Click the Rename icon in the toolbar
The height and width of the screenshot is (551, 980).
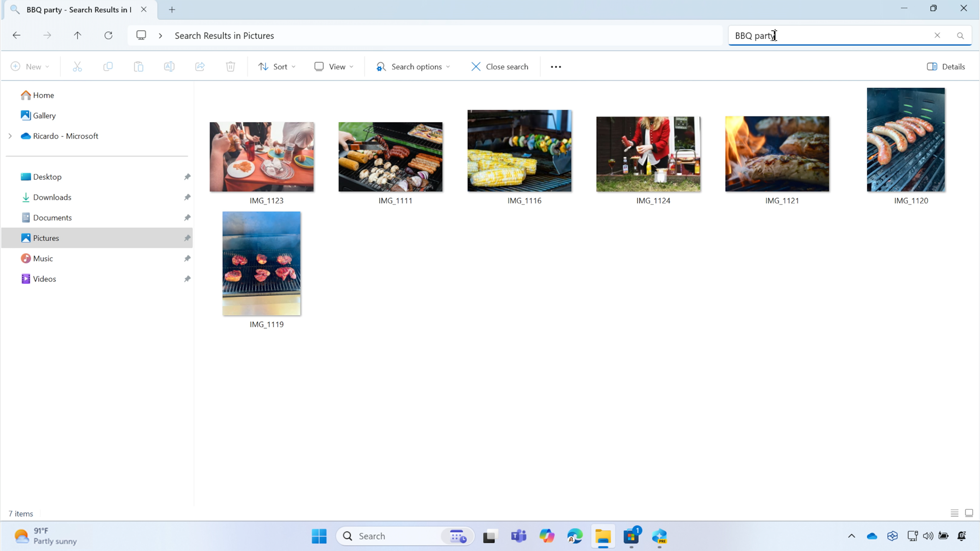(169, 67)
